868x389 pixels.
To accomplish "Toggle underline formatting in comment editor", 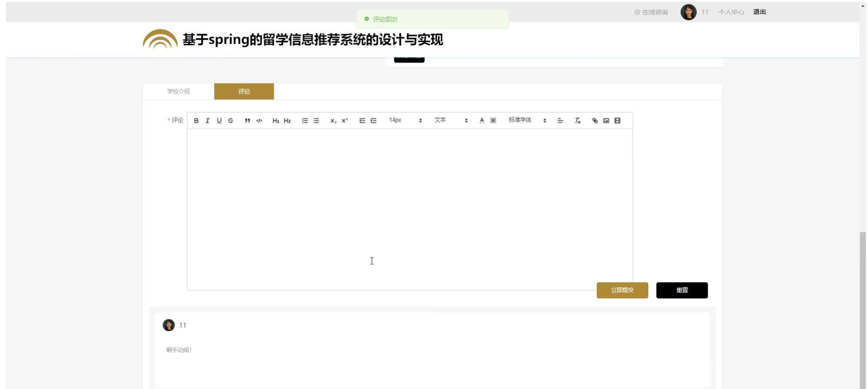I will 219,121.
